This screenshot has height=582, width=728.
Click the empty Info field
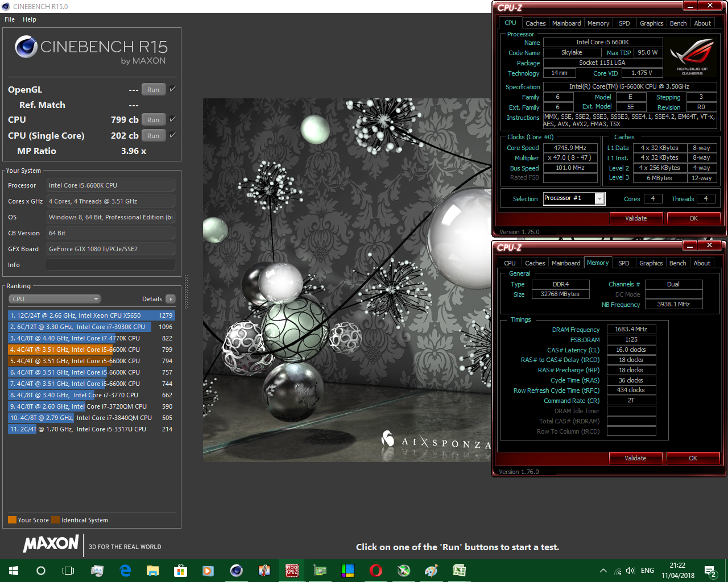pos(110,265)
